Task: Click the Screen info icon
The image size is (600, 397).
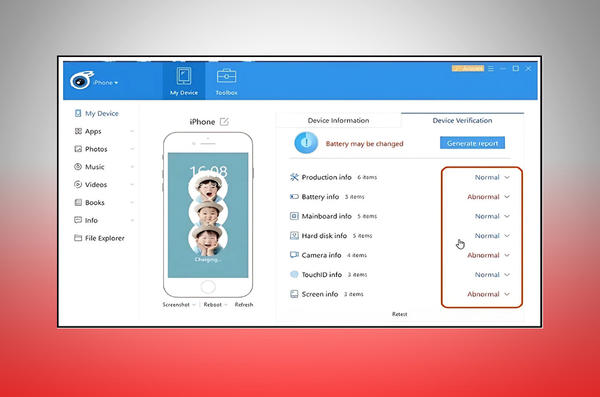Action: coord(294,294)
